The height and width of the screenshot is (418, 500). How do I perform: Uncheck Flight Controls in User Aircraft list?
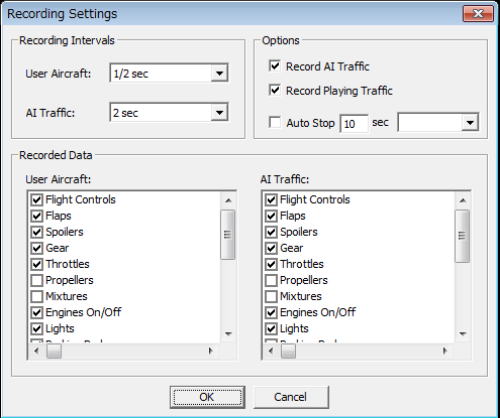point(37,200)
